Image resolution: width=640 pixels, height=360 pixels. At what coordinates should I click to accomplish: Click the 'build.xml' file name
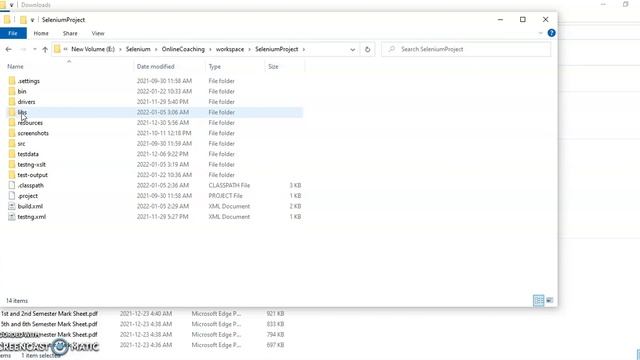coord(30,206)
